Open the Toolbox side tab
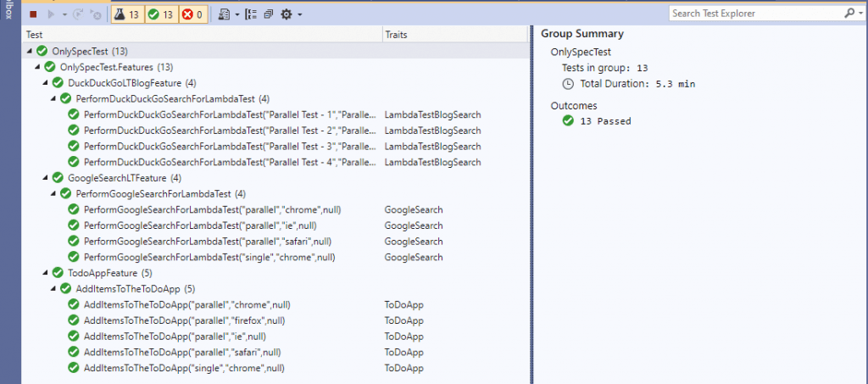Viewport: 868px width, 384px height. 8,9
